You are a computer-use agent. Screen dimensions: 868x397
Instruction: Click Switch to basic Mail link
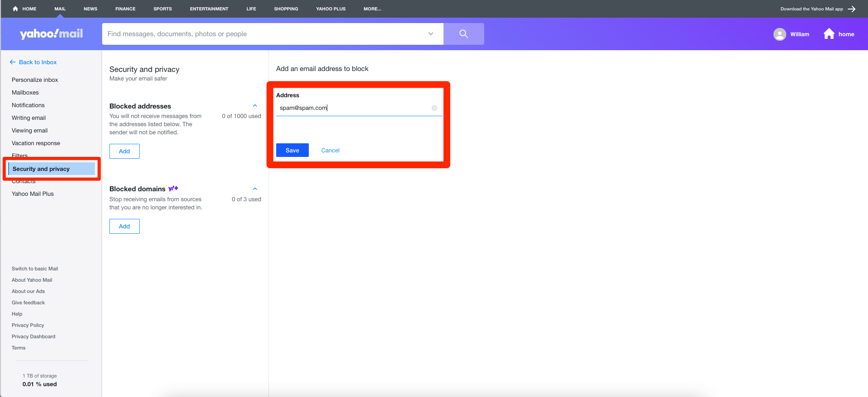point(35,269)
